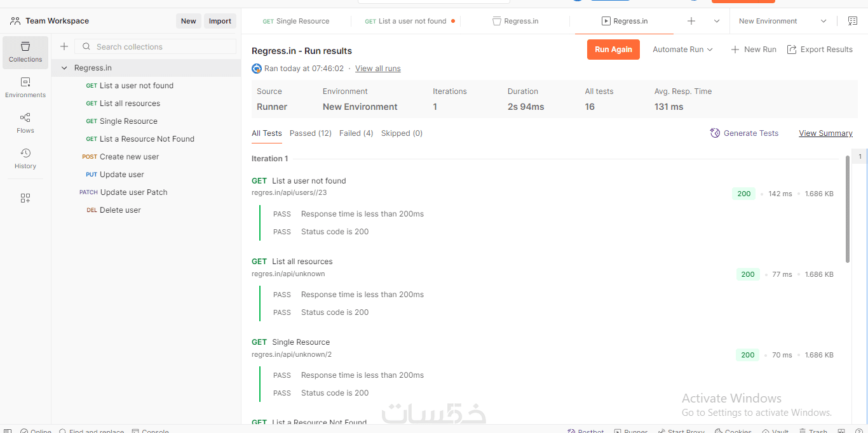
Task: Open POST Create new user request
Action: [x=146, y=157]
